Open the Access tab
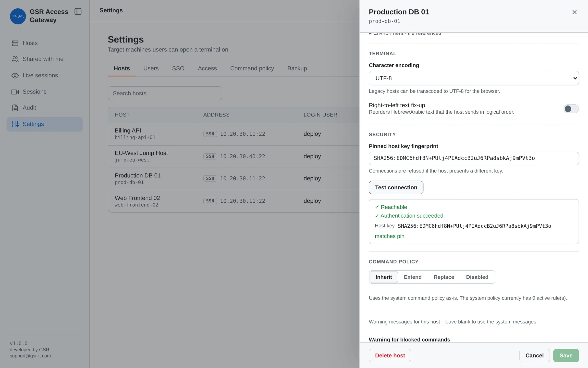The height and width of the screenshot is (368, 588). [207, 68]
